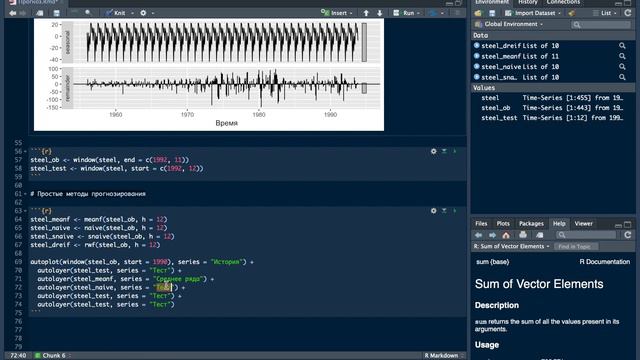
Task: Knit the R Markdown document
Action: [x=116, y=13]
